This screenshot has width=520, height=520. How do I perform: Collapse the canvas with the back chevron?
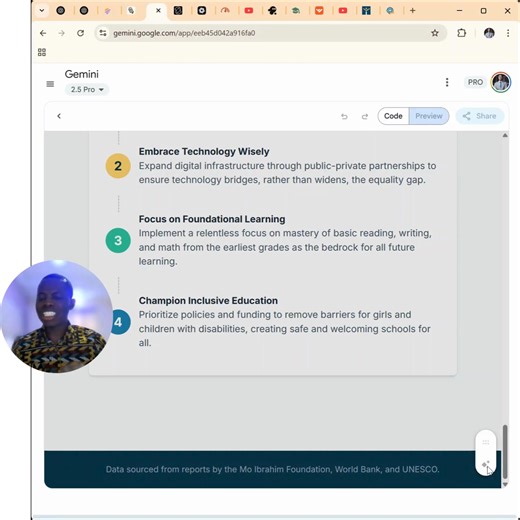pyautogui.click(x=59, y=116)
